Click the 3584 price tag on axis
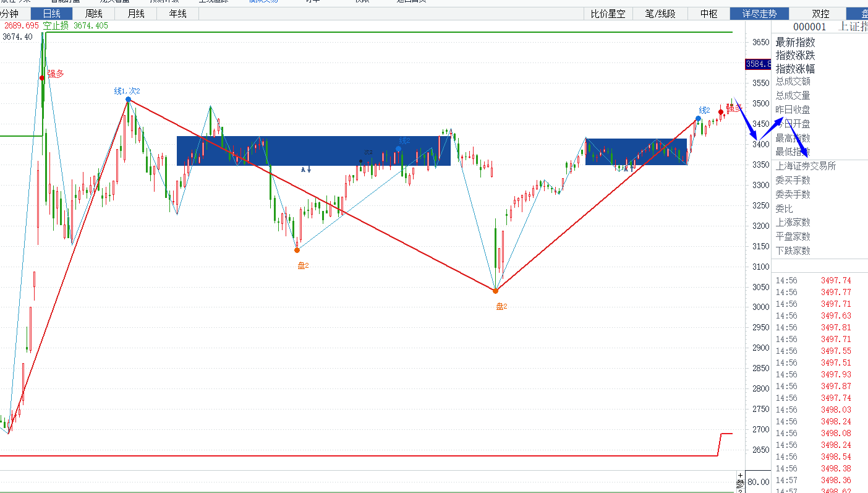Image resolution: width=868 pixels, height=493 pixels. tap(758, 64)
